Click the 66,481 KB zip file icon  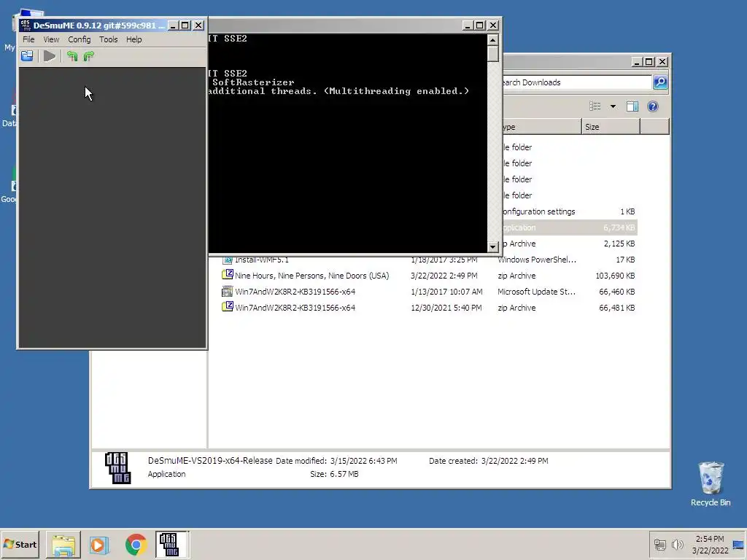[x=228, y=307]
